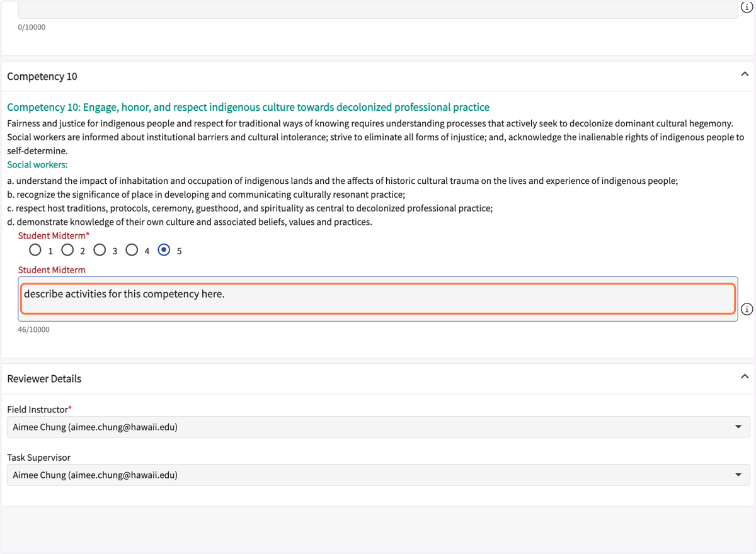Click the 'Competency 10' panel title
This screenshot has height=554, width=756.
click(42, 76)
